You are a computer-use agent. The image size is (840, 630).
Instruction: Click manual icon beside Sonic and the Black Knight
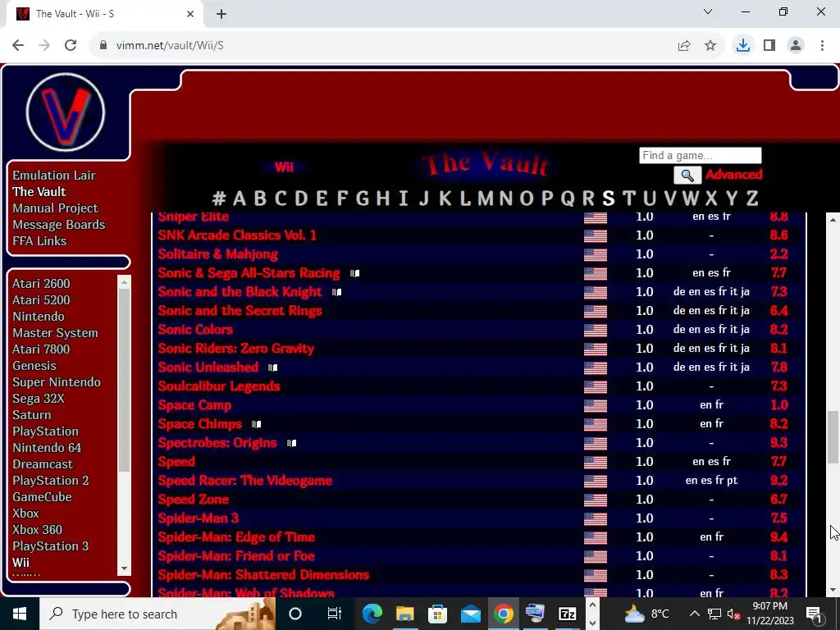(x=336, y=293)
